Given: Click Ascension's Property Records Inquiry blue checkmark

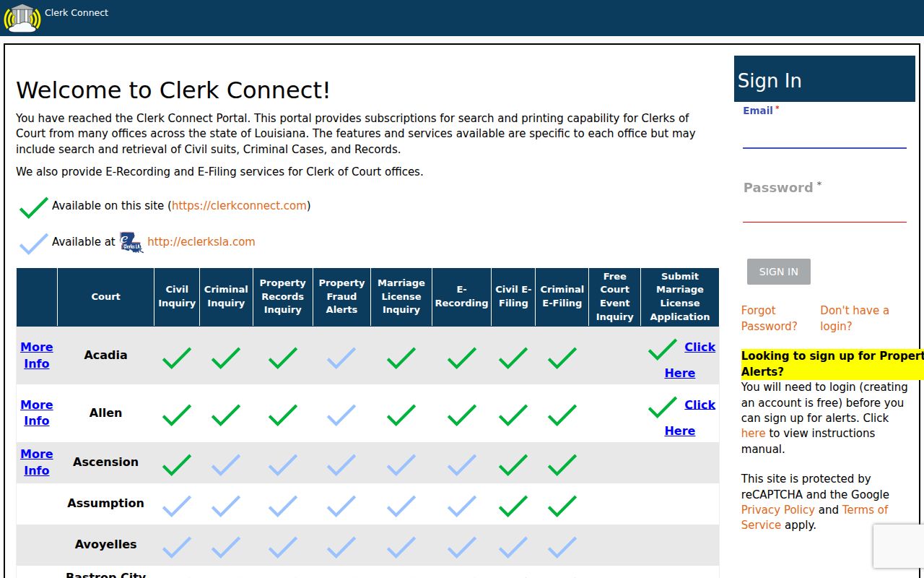Looking at the screenshot, I should pyautogui.click(x=283, y=465).
